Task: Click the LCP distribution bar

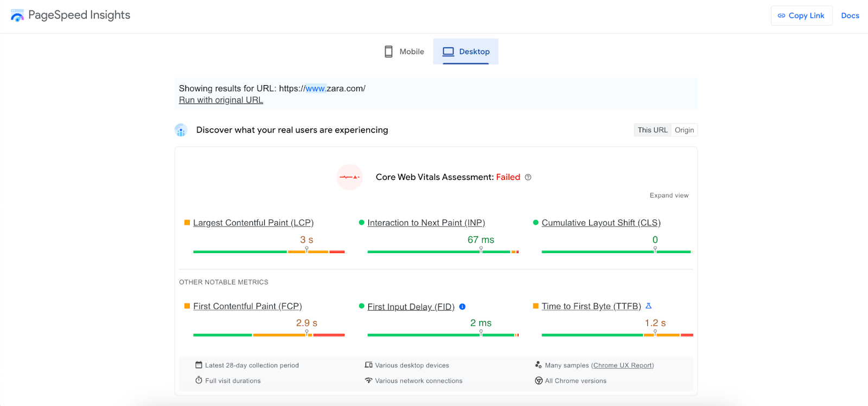Action: pos(269,252)
